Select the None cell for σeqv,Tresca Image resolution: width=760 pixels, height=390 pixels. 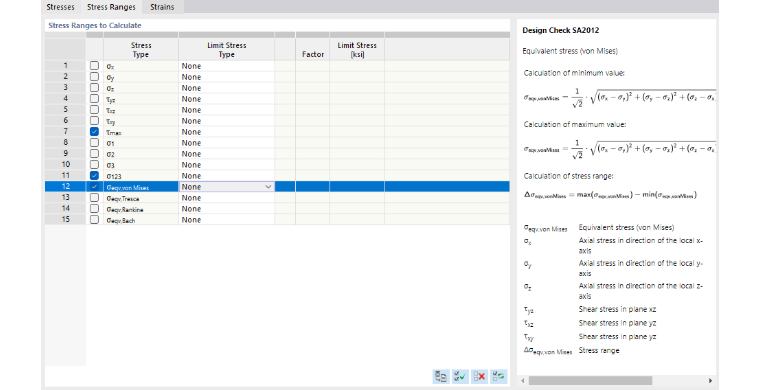(x=226, y=198)
